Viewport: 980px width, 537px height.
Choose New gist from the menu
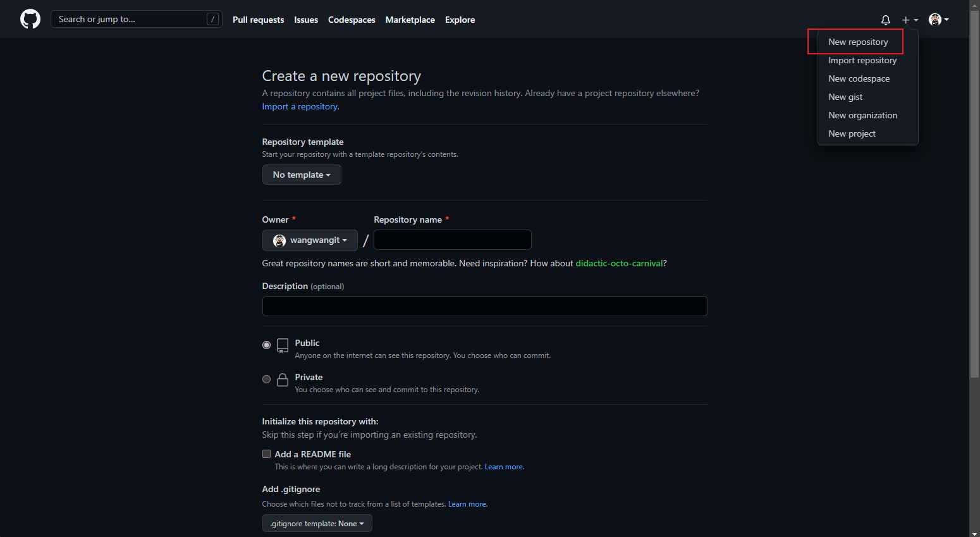(x=845, y=97)
